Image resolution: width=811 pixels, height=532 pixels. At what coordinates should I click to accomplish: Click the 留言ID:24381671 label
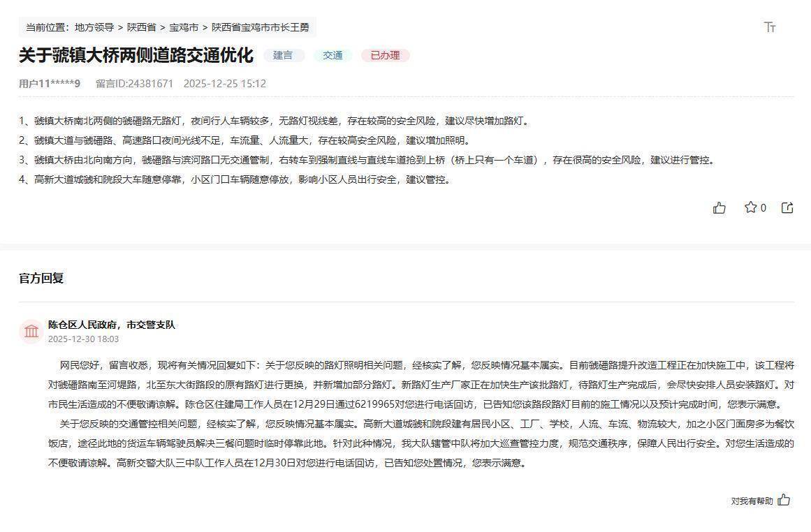(134, 84)
